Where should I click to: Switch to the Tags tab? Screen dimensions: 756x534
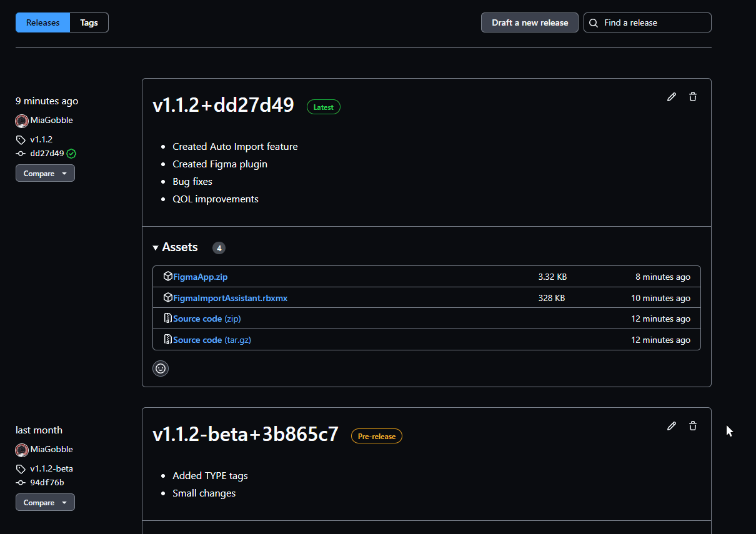89,22
